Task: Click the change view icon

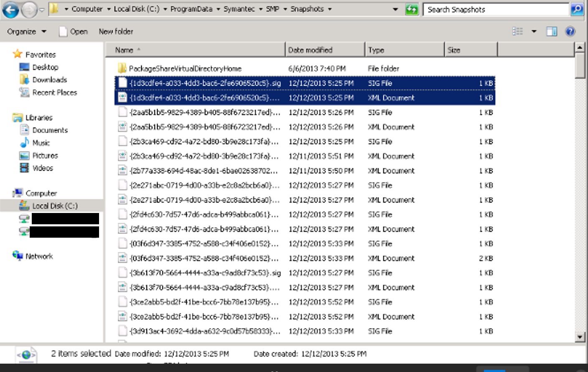Action: [x=517, y=31]
